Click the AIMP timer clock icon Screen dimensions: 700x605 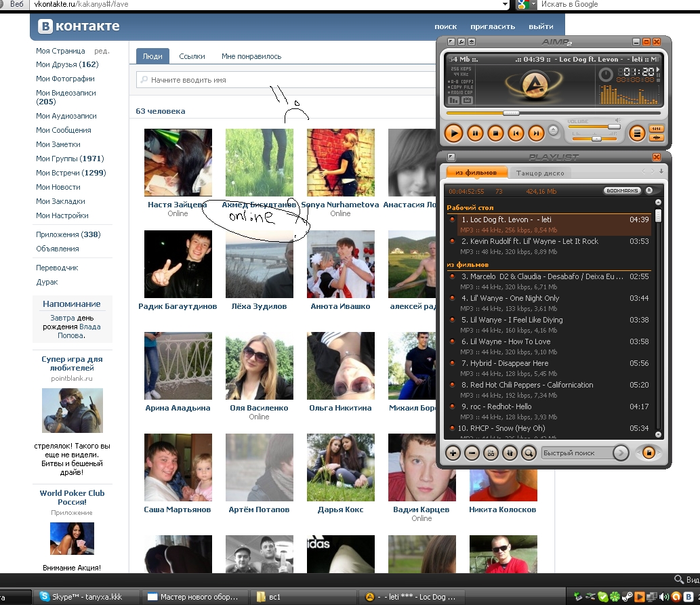tap(605, 75)
